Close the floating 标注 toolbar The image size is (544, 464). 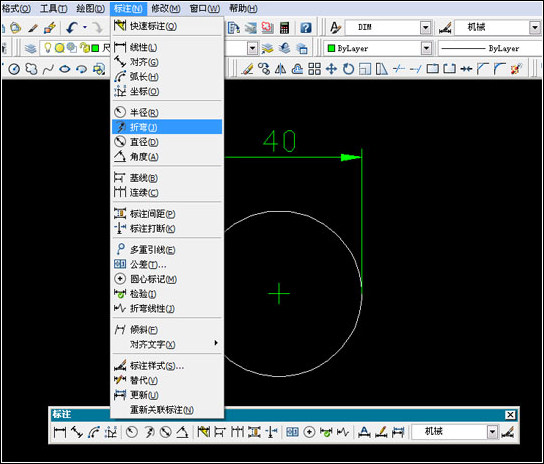(510, 415)
